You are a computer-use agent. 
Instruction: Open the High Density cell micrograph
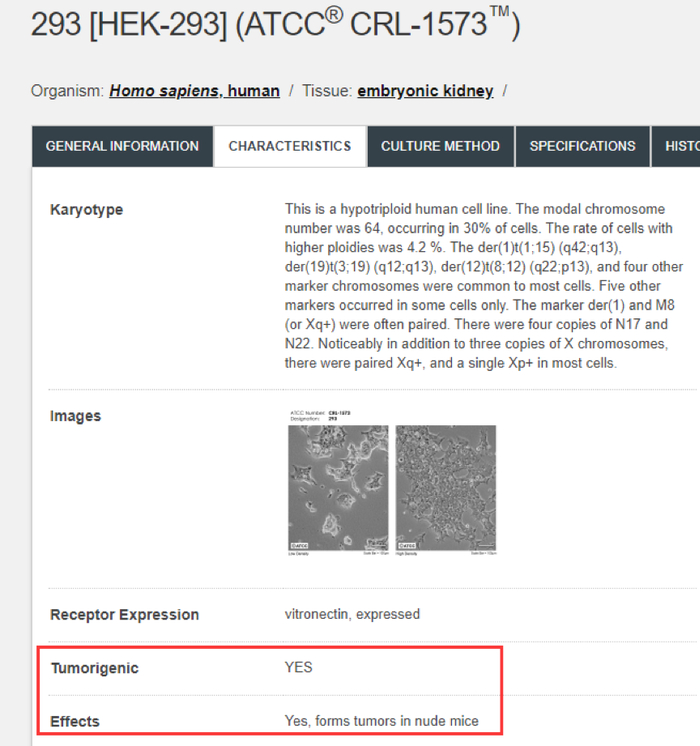click(x=445, y=486)
